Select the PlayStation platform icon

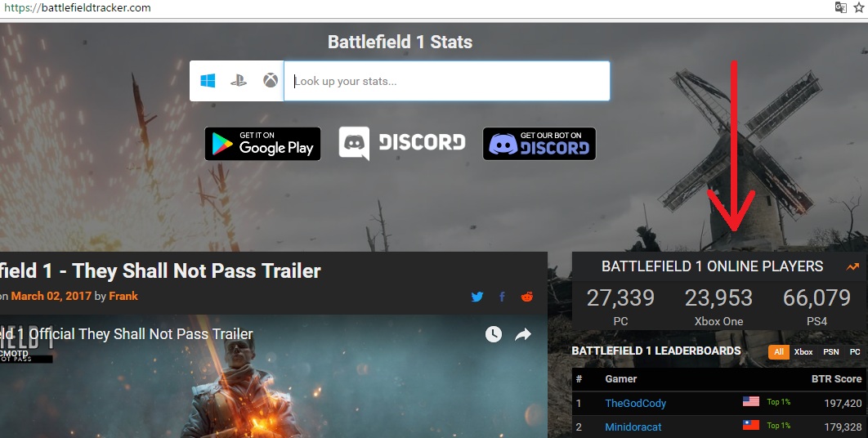[x=239, y=81]
